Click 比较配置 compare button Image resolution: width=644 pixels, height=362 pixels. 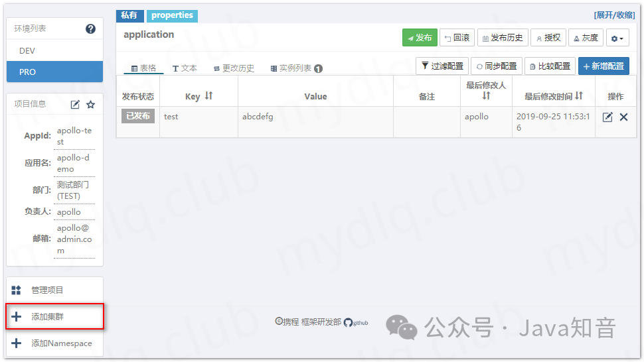(550, 66)
